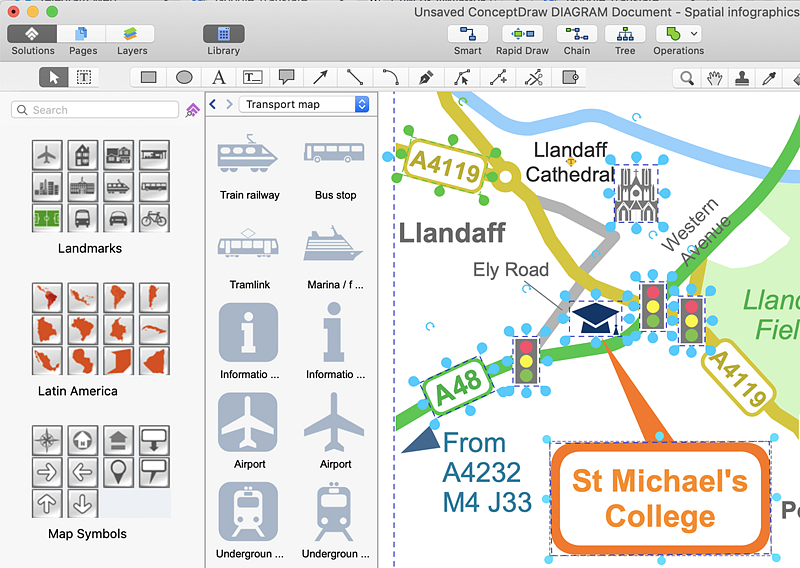
Task: Pick the Train railway shape
Action: [x=247, y=153]
